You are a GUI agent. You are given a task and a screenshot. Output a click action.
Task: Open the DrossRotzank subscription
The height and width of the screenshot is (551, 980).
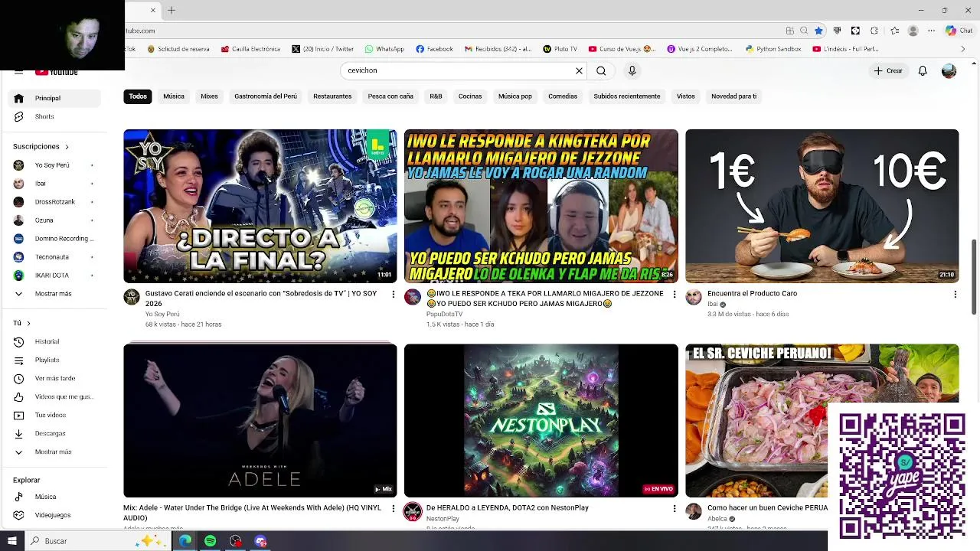[54, 202]
